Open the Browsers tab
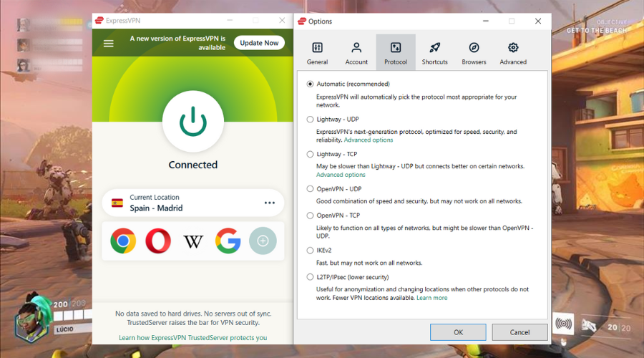 [x=474, y=53]
